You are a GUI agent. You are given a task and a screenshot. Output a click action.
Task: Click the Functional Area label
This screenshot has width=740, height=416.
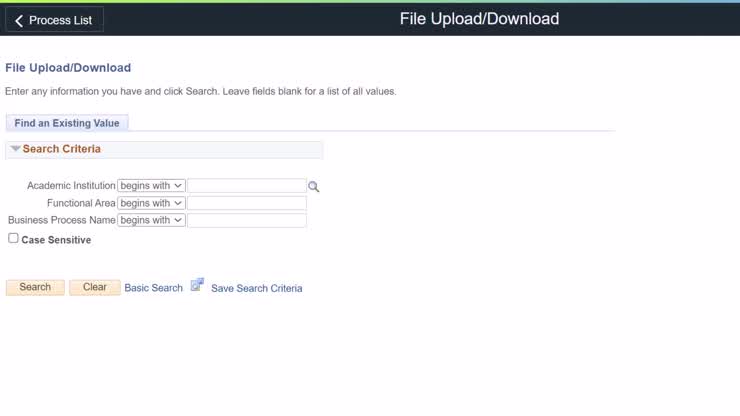click(81, 203)
